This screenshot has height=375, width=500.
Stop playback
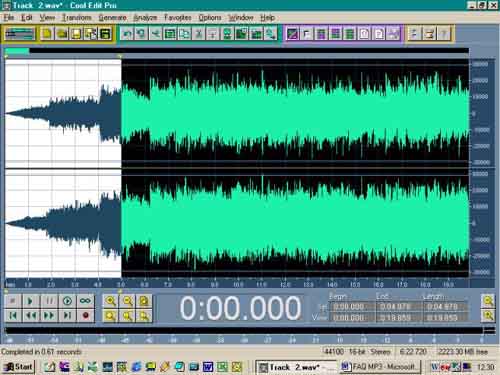pos(13,301)
